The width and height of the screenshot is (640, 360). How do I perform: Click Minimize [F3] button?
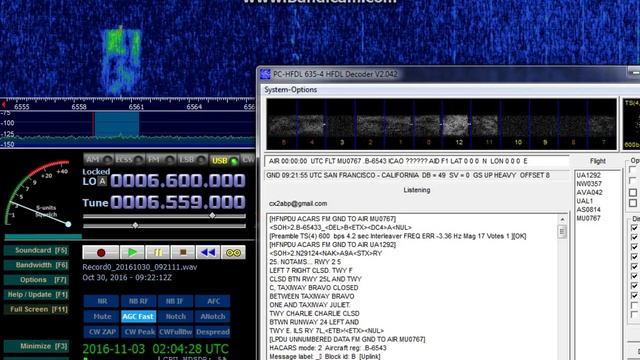coord(36,346)
